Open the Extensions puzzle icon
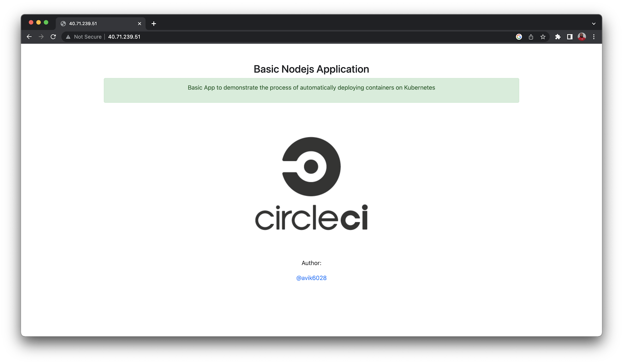Image resolution: width=623 pixels, height=364 pixels. (x=558, y=37)
